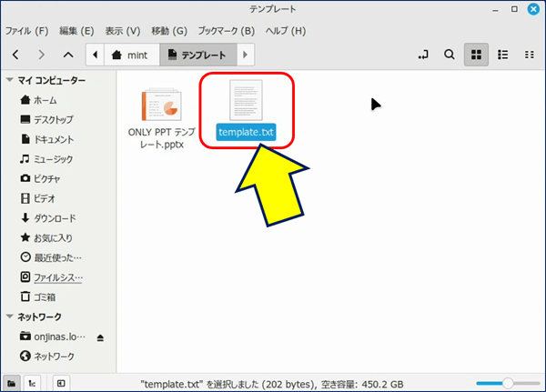
Task: Go back with the left arrow button
Action: (x=15, y=55)
